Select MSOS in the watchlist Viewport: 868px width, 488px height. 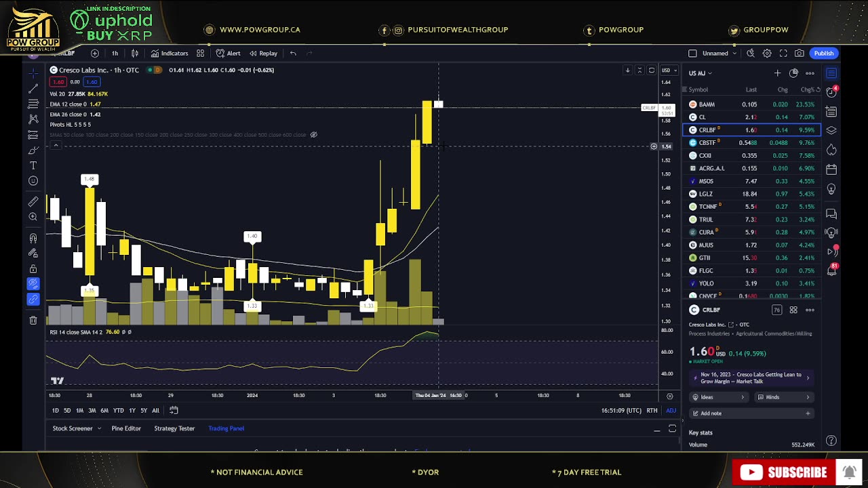click(x=751, y=181)
